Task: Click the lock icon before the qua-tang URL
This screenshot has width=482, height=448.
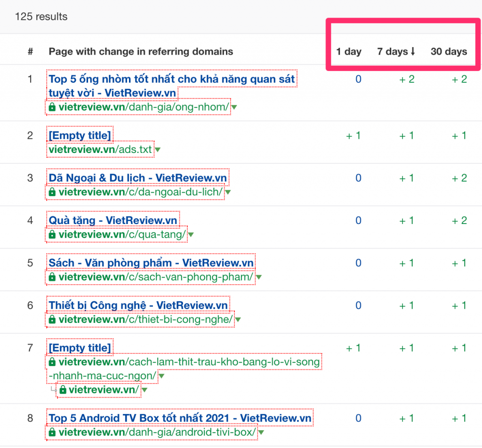Action: point(52,234)
